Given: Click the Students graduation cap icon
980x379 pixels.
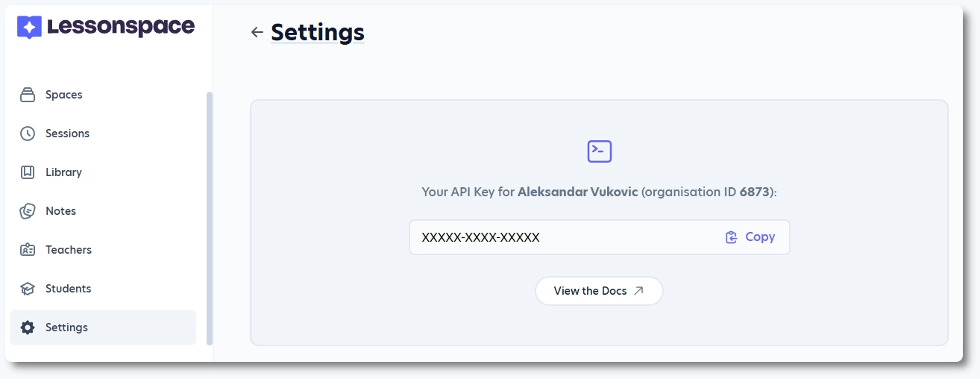Looking at the screenshot, I should click(28, 289).
